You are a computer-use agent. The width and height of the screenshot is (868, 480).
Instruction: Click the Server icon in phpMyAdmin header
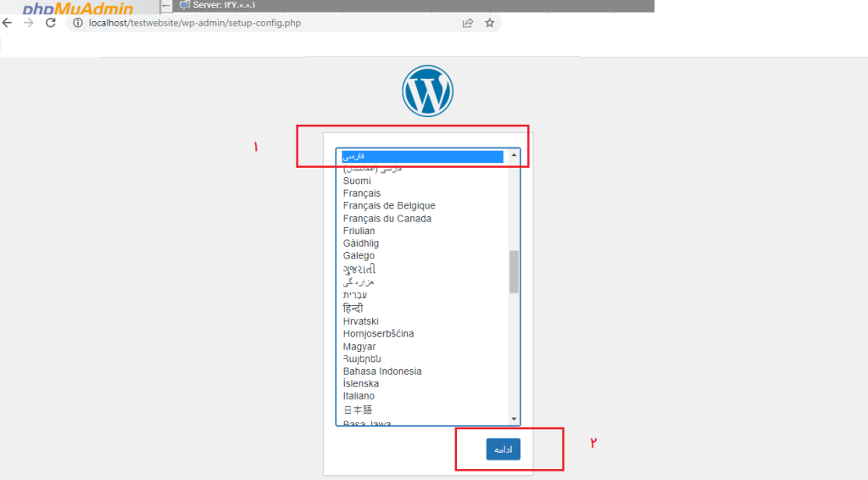click(x=184, y=5)
